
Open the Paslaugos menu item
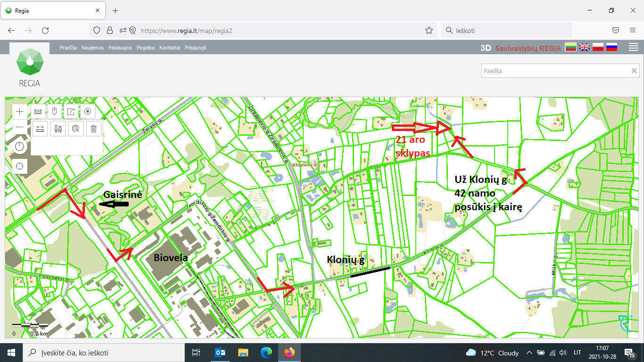click(120, 48)
